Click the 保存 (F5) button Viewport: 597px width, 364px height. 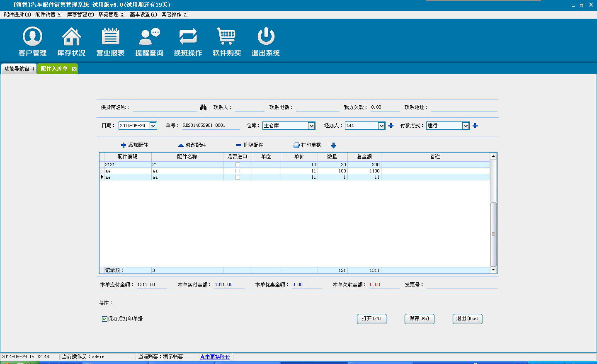coord(419,319)
